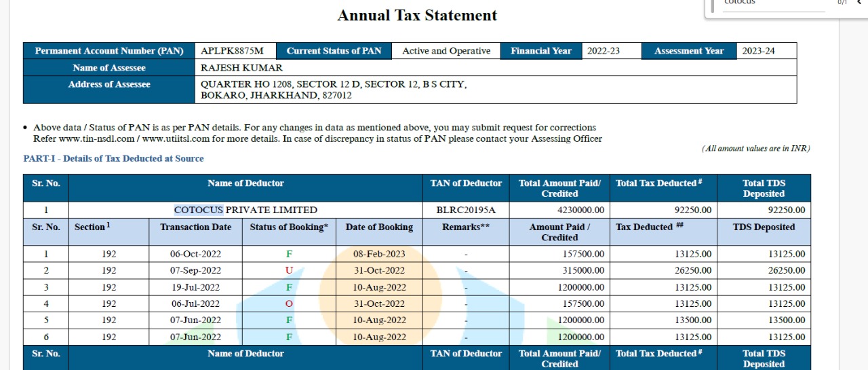The height and width of the screenshot is (370, 868).
Task: Click the 'TDS Deposited' column header
Action: tap(764, 227)
